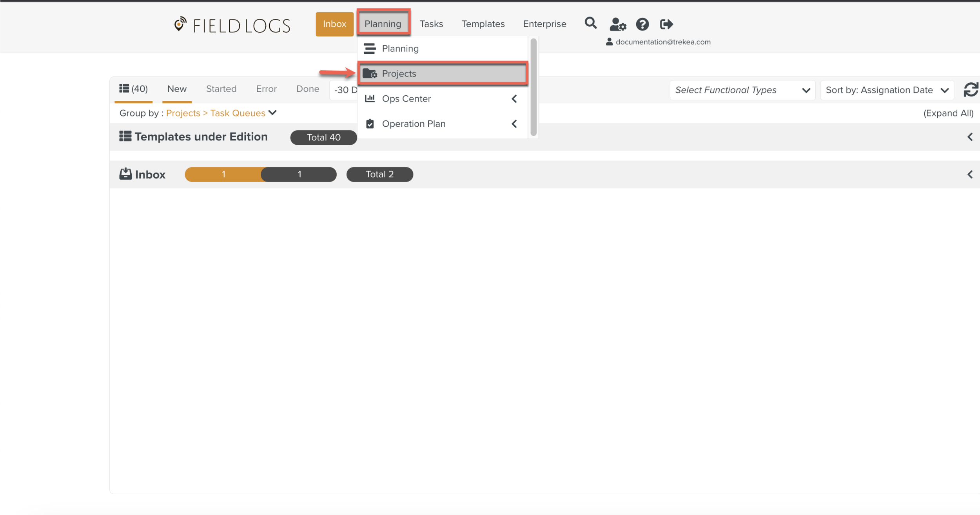Click the orange Inbox progress segment
The width and height of the screenshot is (980, 515).
click(223, 175)
